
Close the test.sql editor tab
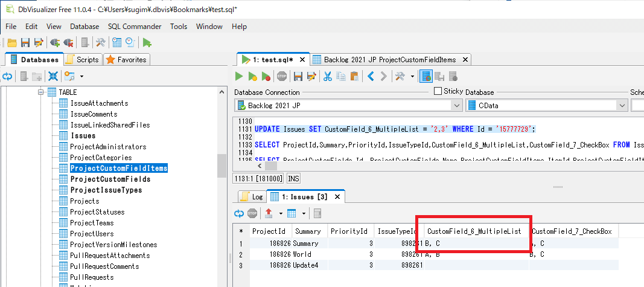302,60
